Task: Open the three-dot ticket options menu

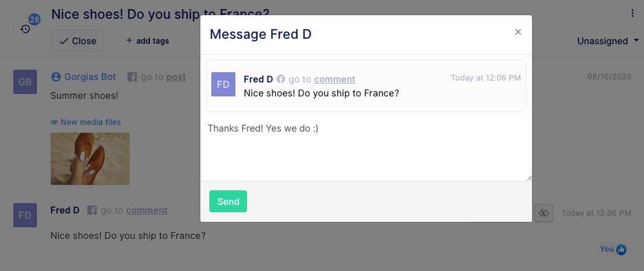Action: (632, 13)
